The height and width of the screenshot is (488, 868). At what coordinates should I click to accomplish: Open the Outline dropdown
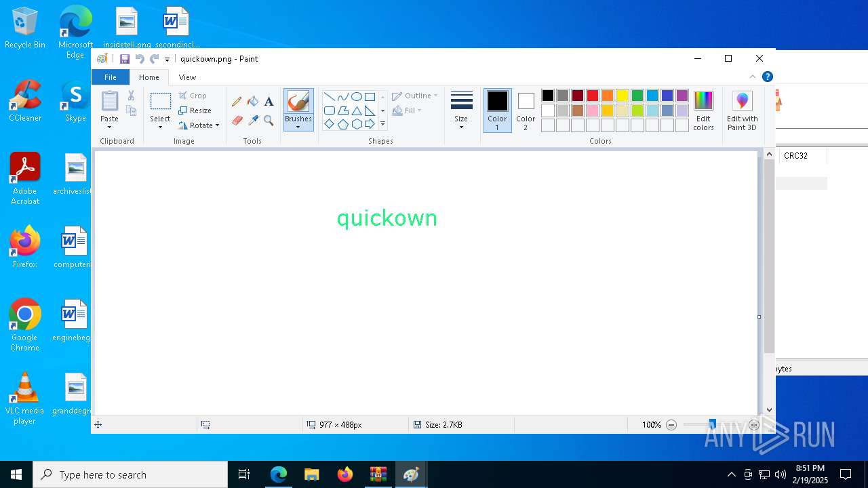click(x=415, y=96)
